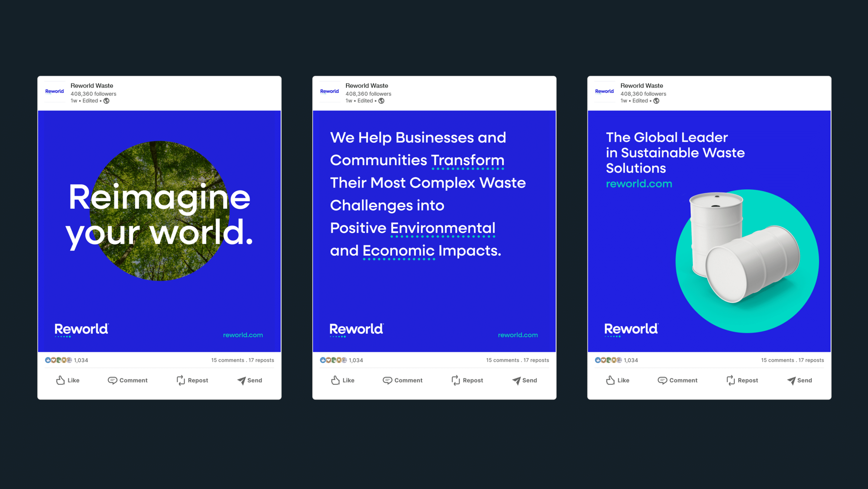The image size is (868, 489).
Task: Click 408,360 followers on Reimagine post header
Action: tap(93, 94)
